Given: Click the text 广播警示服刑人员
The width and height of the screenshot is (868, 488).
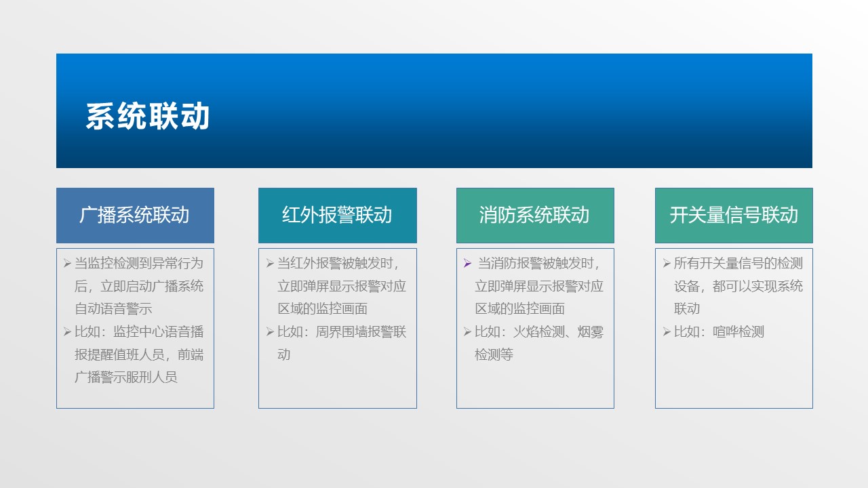Looking at the screenshot, I should coord(126,378).
